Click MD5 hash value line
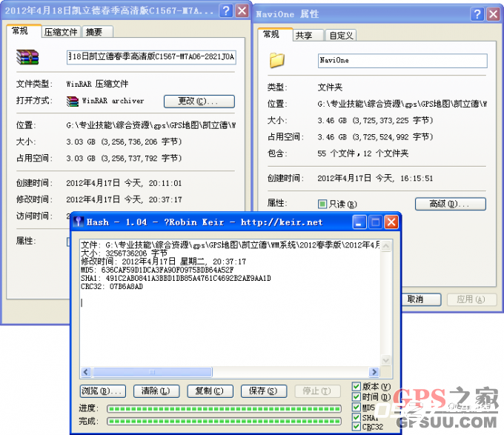Viewport: 504px width, 435px height. (x=157, y=270)
